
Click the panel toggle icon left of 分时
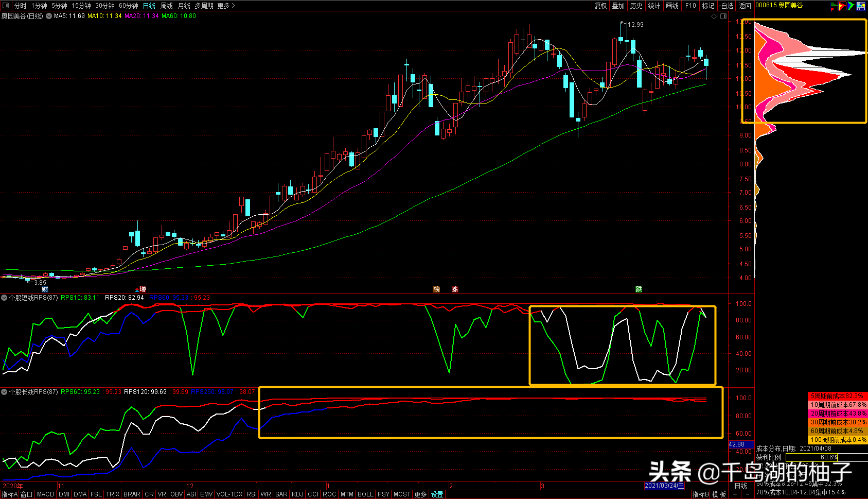6,6
